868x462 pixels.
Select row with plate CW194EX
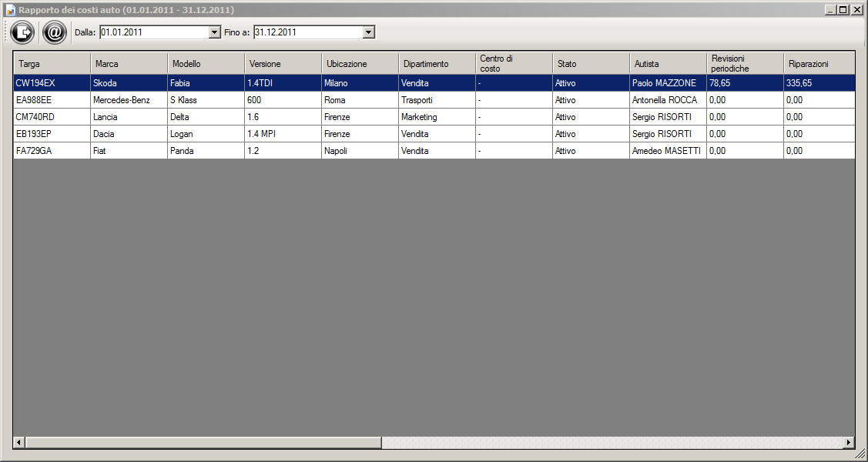[434, 83]
